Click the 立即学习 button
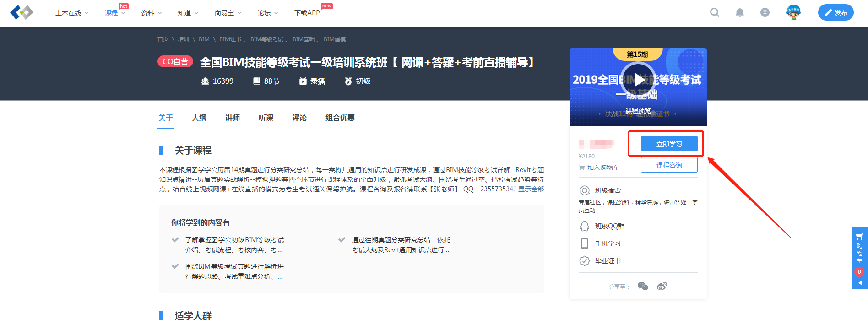 669,144
